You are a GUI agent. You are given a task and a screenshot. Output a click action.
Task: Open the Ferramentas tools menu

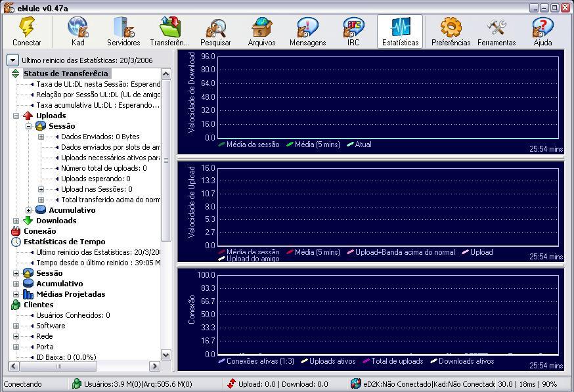pyautogui.click(x=497, y=32)
